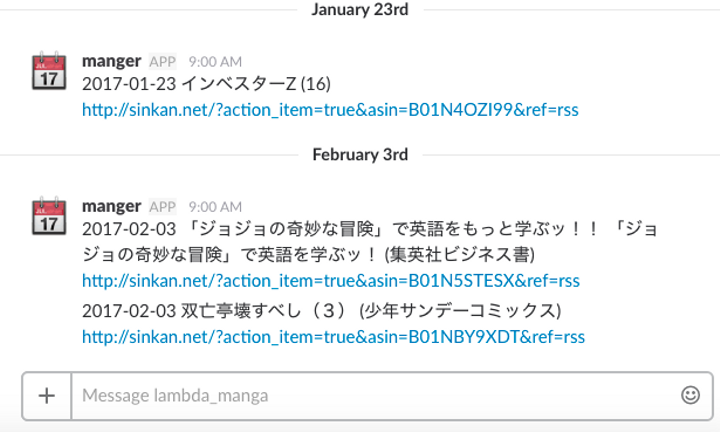Open the sinkan.net link with asin B01N5STESX
The width and height of the screenshot is (720, 432).
tap(330, 281)
